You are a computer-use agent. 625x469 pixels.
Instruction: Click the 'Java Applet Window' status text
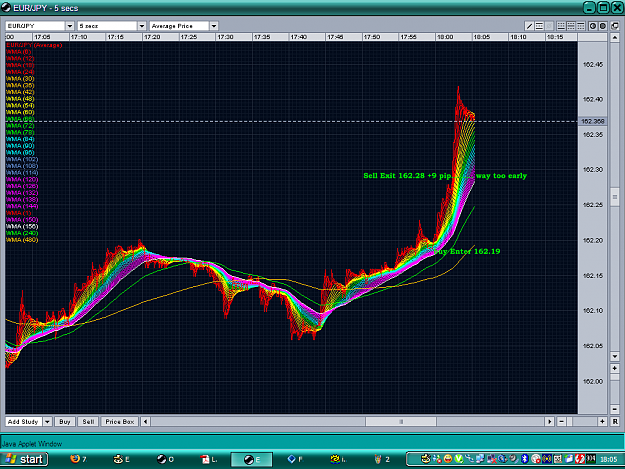[32, 443]
